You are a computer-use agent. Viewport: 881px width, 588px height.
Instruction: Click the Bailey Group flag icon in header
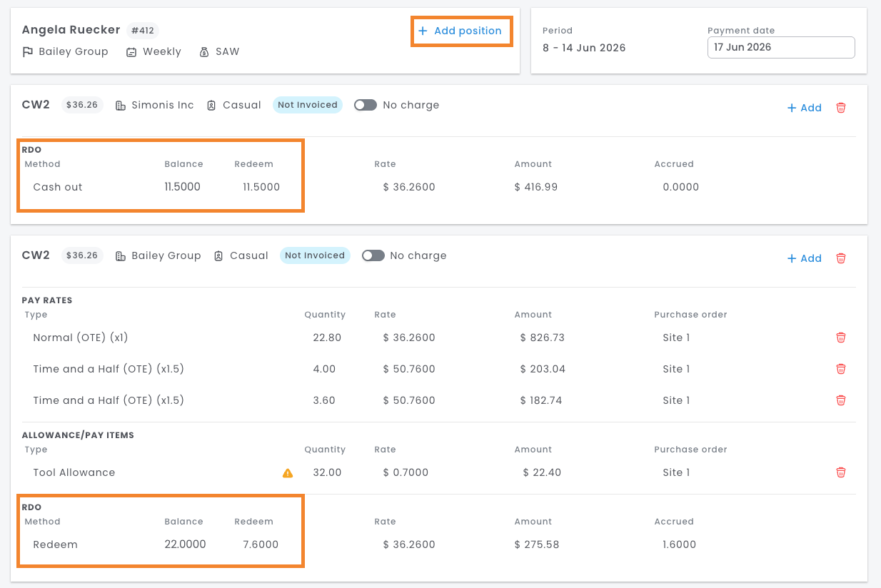coord(28,52)
